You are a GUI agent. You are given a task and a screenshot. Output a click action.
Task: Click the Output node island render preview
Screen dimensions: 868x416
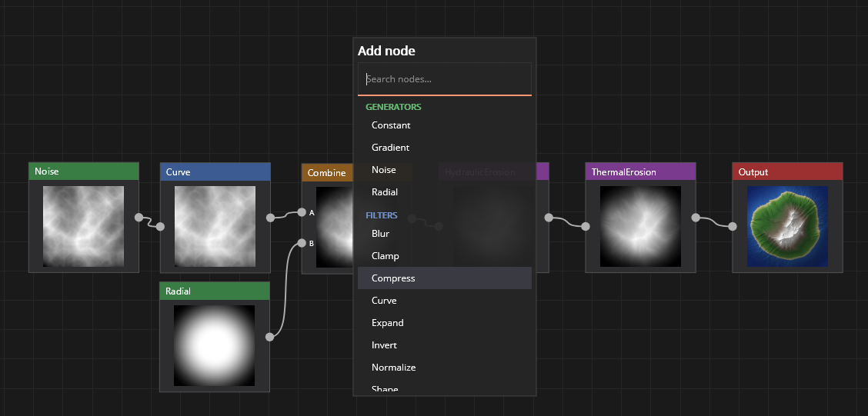pos(788,226)
